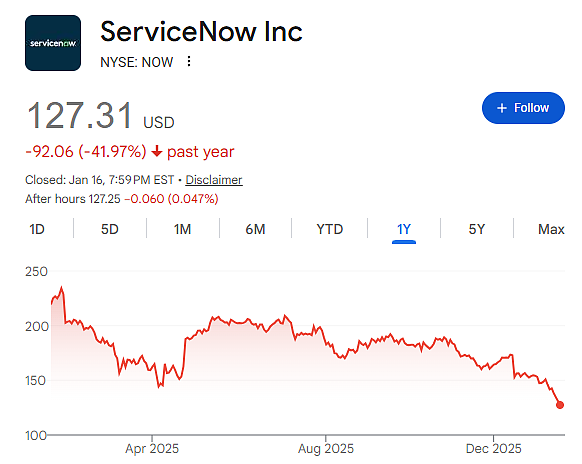The width and height of the screenshot is (582, 464).
Task: Click the ServiceNow Inc company title
Action: tap(202, 32)
